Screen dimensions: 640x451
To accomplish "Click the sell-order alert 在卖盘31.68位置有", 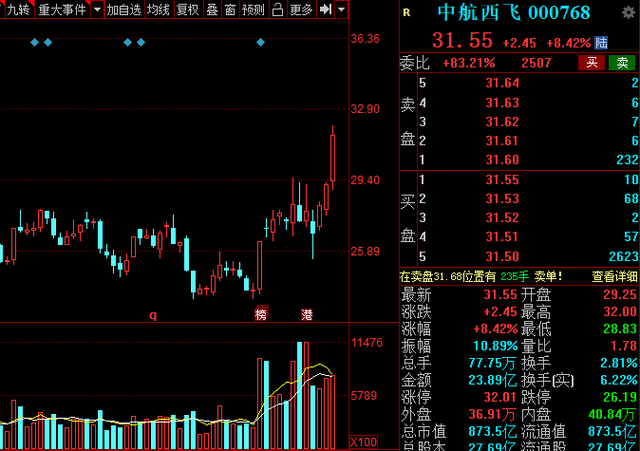I will click(x=447, y=277).
